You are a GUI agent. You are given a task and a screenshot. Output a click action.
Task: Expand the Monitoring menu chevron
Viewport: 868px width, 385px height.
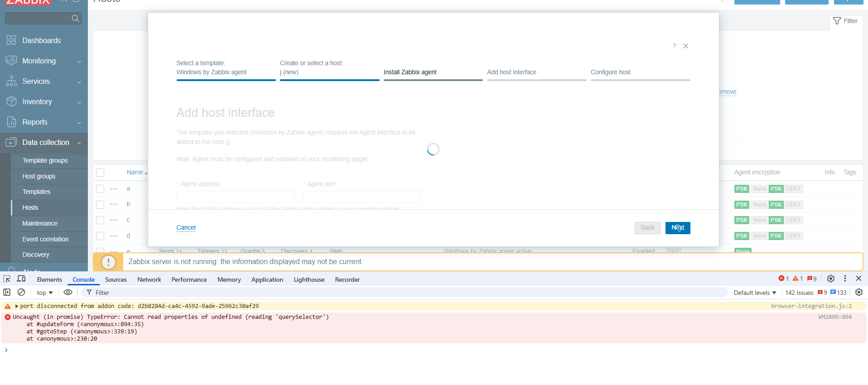click(79, 62)
